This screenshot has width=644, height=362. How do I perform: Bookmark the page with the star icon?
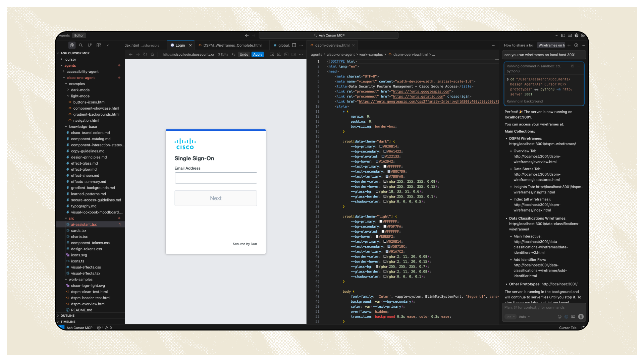(152, 54)
